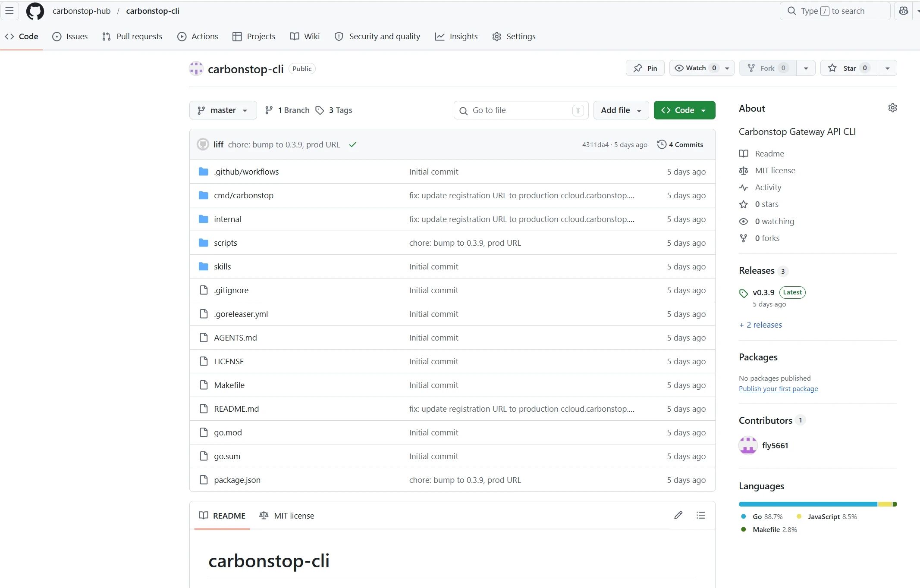Image resolution: width=920 pixels, height=588 pixels.
Task: Click the fly5661 contributor avatar
Action: point(748,445)
